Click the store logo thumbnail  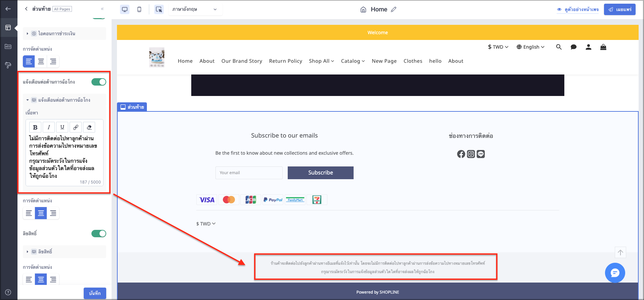pos(157,57)
